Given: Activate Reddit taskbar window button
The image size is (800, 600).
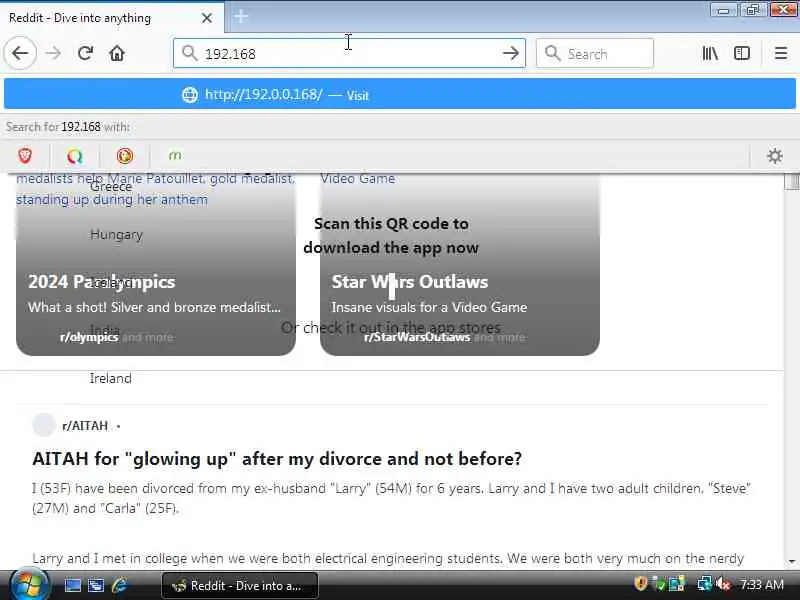Looking at the screenshot, I should tap(240, 586).
